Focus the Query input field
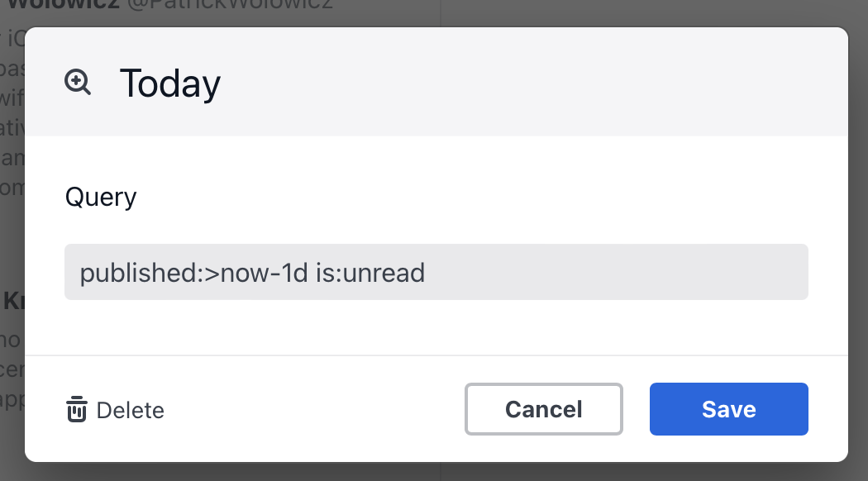Screen dimensions: 868x481 click(436, 272)
